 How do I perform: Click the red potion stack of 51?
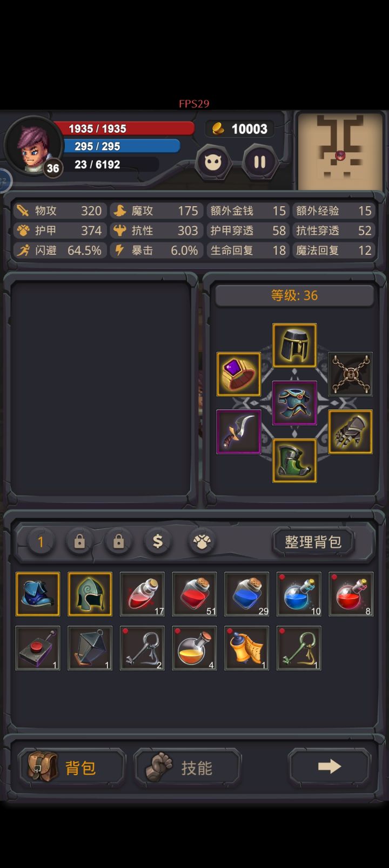[194, 594]
